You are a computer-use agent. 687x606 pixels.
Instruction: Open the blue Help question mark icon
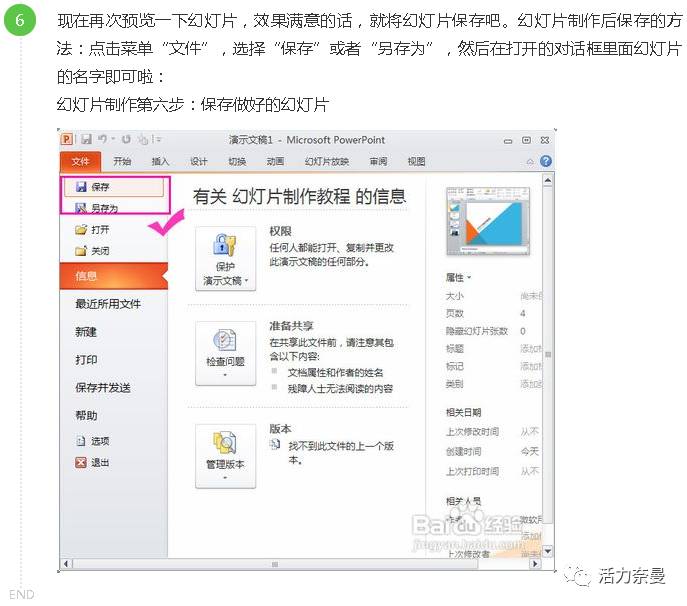point(546,161)
